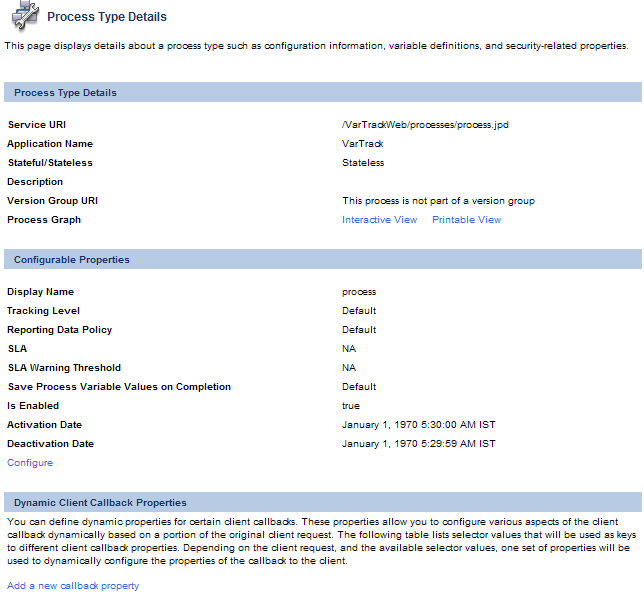644x597 pixels.
Task: Select the Configurable Properties section header
Action: click(x=323, y=259)
